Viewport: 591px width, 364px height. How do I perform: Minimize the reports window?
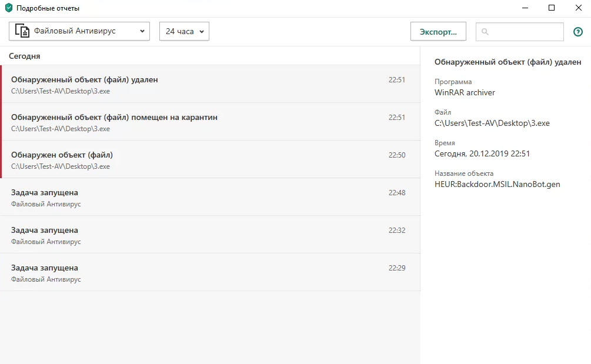tap(525, 8)
